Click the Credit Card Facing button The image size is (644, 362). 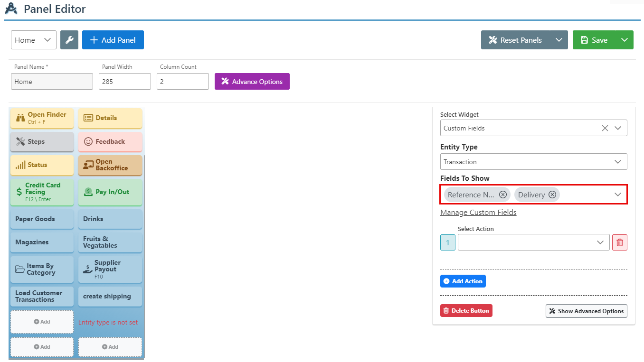[42, 192]
